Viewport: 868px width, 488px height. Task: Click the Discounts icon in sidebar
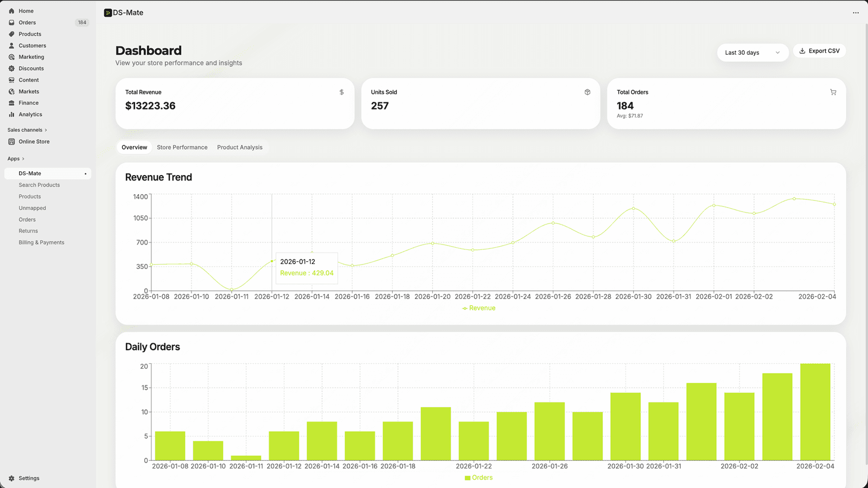[11, 68]
